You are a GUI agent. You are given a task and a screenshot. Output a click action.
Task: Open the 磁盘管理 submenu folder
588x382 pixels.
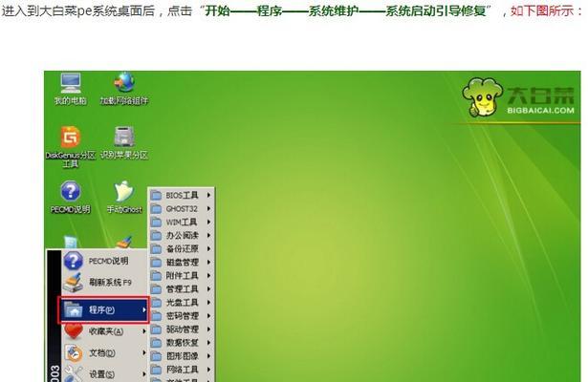click(182, 263)
